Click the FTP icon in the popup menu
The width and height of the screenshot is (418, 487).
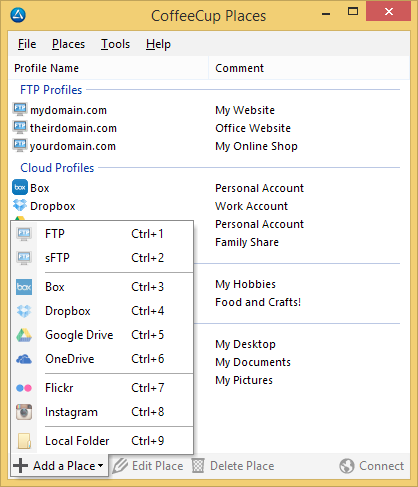pos(24,234)
